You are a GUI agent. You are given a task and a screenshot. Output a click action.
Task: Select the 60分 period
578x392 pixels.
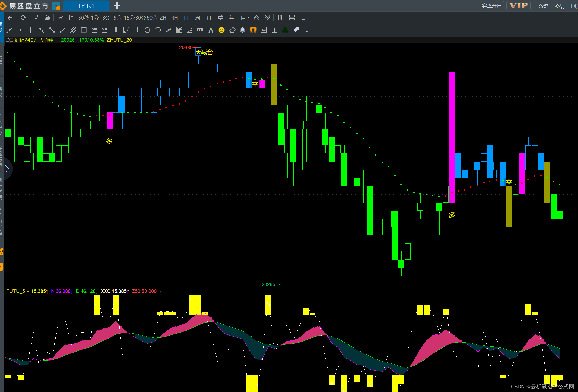(152, 18)
